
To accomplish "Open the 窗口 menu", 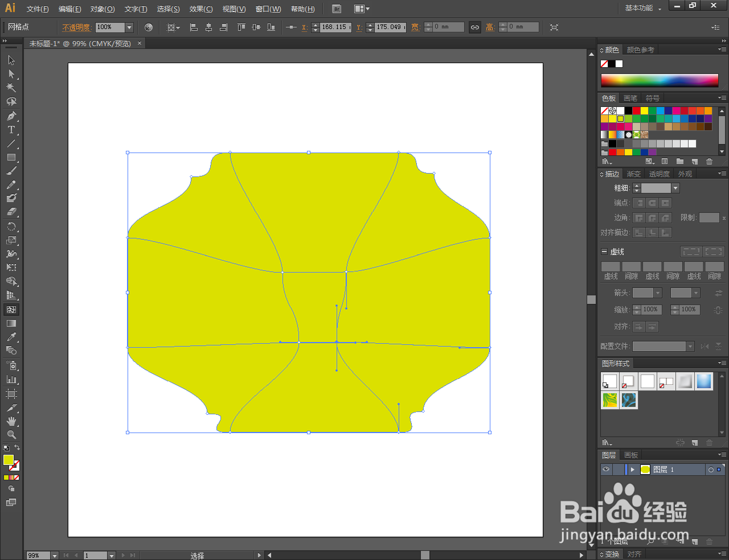I will coord(268,9).
